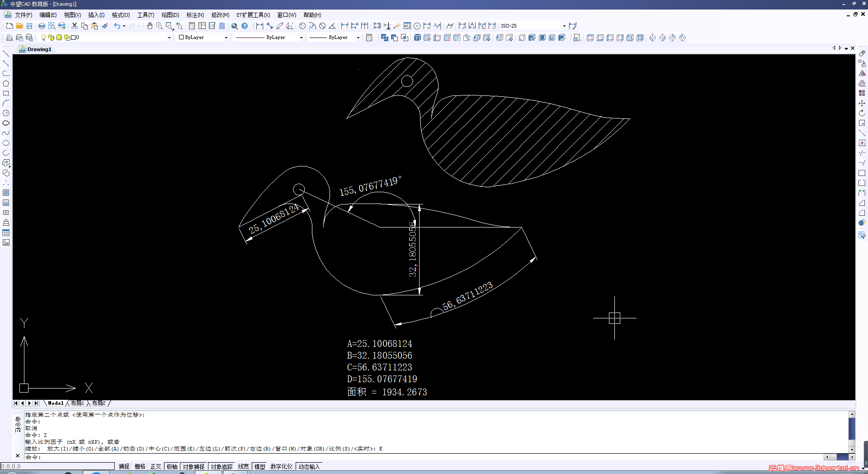Viewport: 868px width, 474px height.
Task: Click the Paste clipboard icon
Action: point(94,26)
